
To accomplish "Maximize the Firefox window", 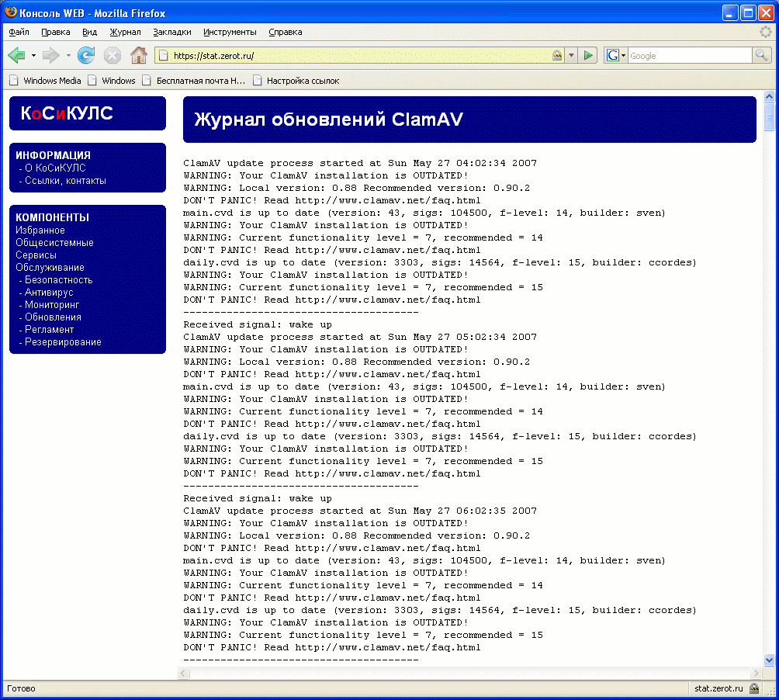I will (x=748, y=12).
